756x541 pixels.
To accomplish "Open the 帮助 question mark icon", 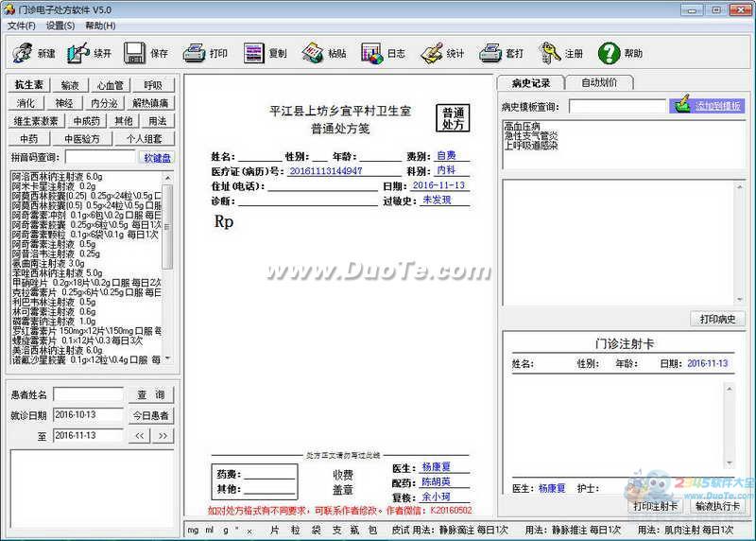I will coord(609,53).
